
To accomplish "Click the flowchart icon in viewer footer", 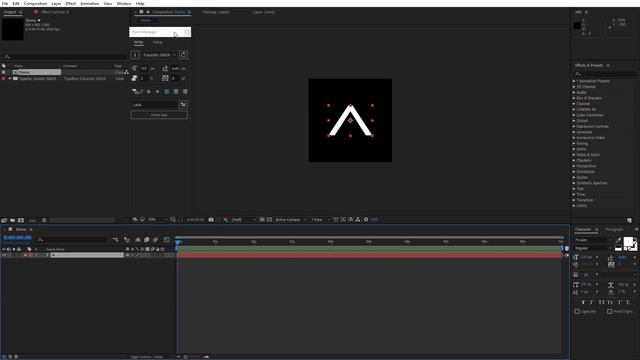I will (358, 220).
